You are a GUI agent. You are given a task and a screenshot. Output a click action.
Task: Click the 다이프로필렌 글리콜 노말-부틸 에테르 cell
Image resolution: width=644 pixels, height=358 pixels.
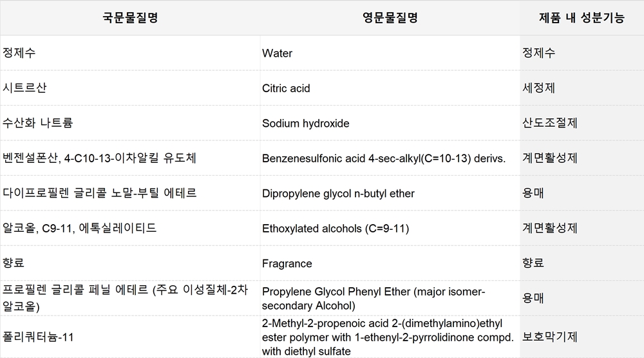click(x=130, y=193)
